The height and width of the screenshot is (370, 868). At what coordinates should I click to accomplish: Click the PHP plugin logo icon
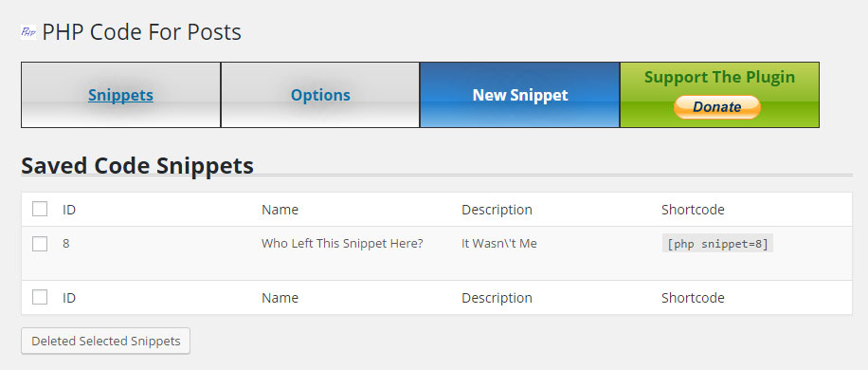pyautogui.click(x=28, y=32)
